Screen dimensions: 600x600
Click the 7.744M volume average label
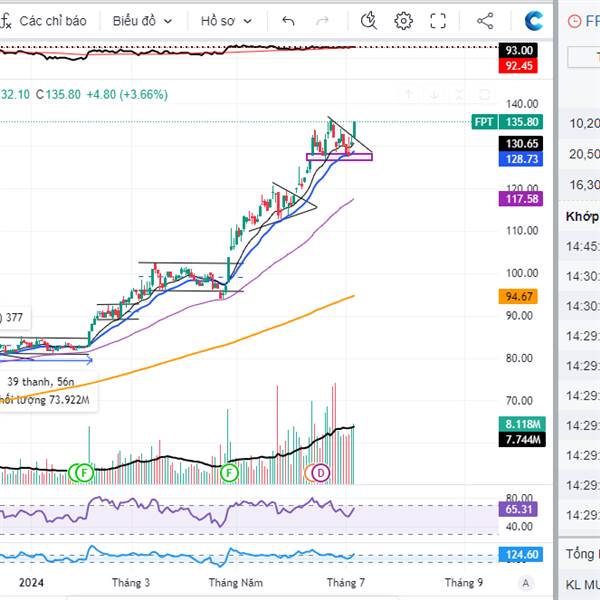(x=522, y=439)
